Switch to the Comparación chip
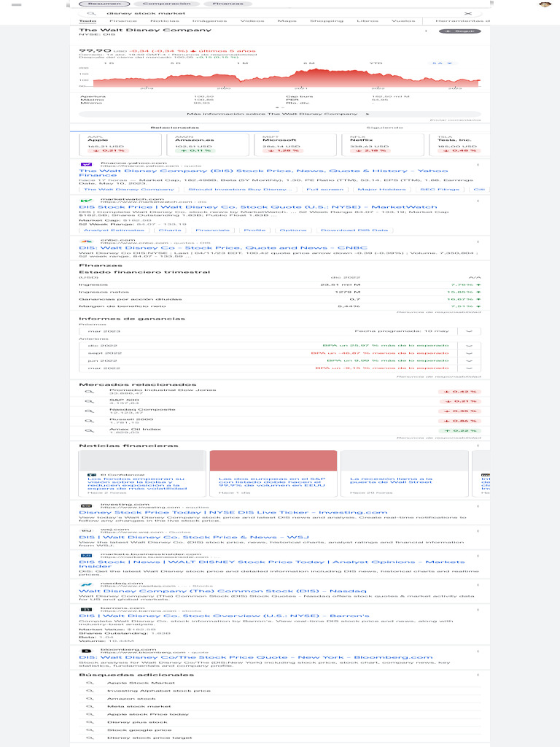Image resolution: width=560 pixels, height=747 pixels. coord(166,4)
